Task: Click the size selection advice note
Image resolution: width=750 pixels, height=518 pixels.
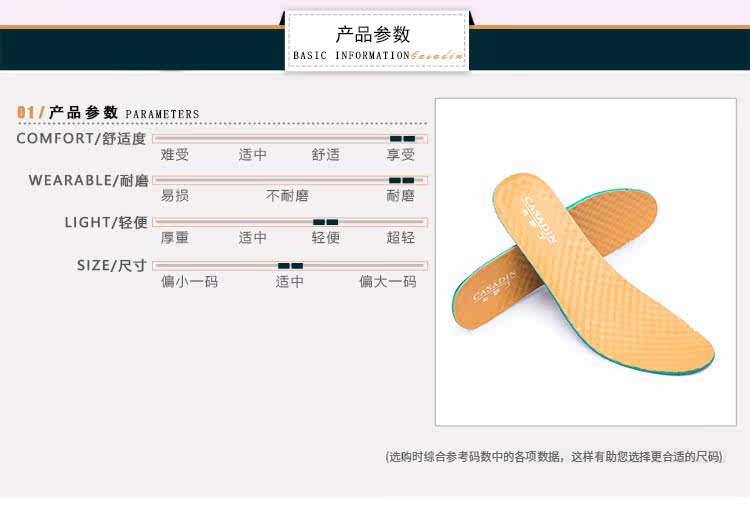Action: (x=554, y=457)
